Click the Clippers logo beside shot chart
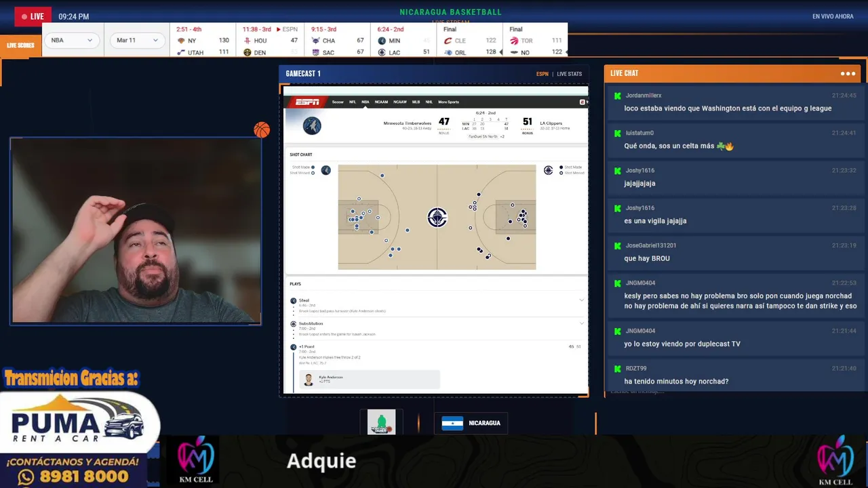 548,170
